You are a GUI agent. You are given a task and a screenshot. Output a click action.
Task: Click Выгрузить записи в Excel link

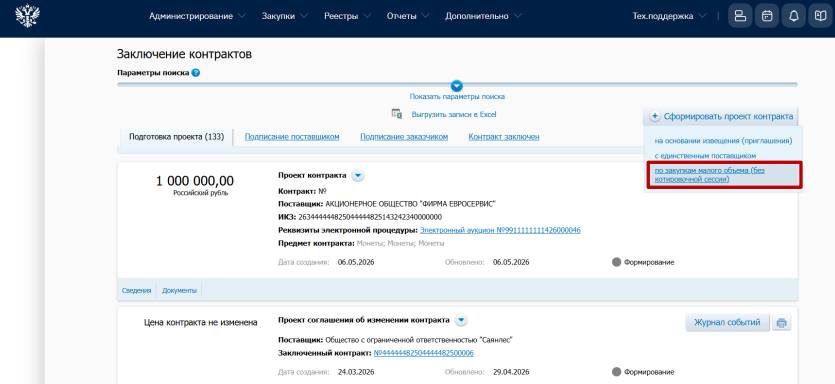pyautogui.click(x=454, y=115)
